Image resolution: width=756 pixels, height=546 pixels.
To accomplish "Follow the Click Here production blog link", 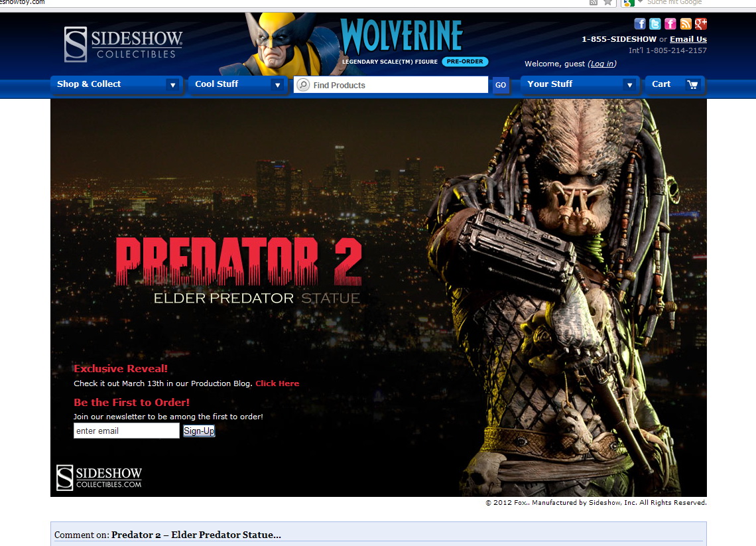I will pyautogui.click(x=277, y=383).
